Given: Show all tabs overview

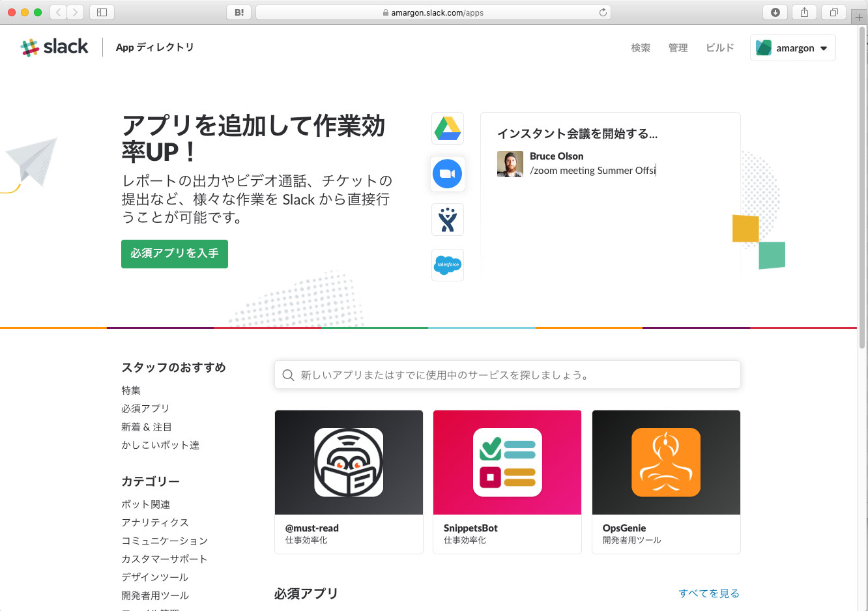Looking at the screenshot, I should (x=833, y=12).
